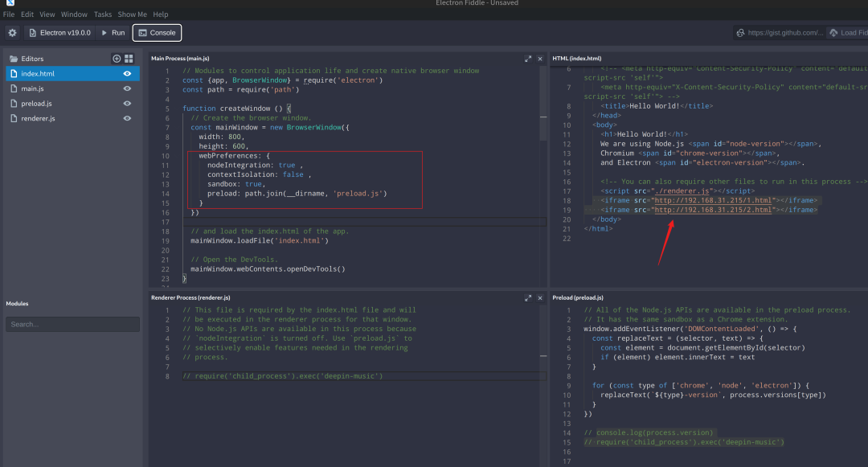Click the Preload (preload.js) panel title

[578, 297]
